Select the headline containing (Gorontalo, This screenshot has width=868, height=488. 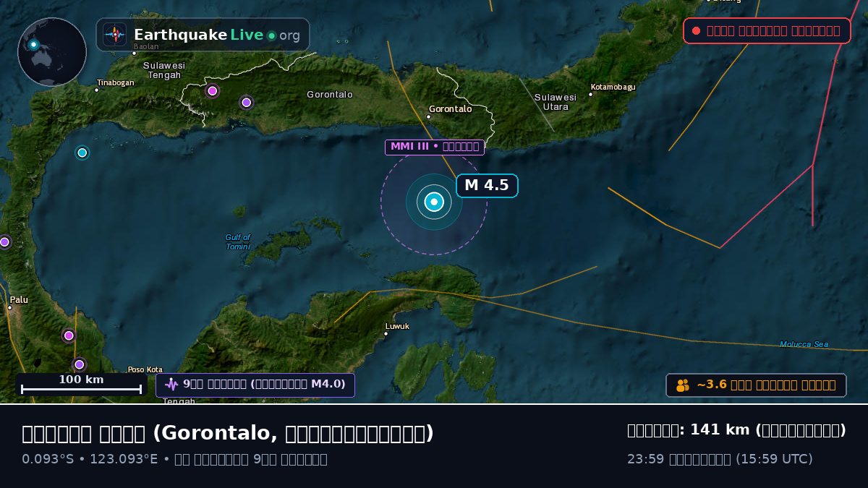click(228, 433)
